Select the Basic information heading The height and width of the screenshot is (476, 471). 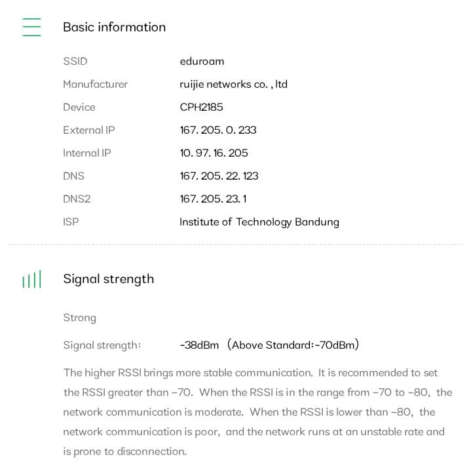(x=114, y=27)
